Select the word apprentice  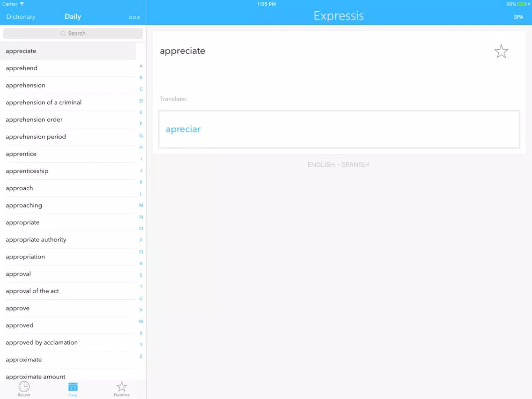pos(68,154)
